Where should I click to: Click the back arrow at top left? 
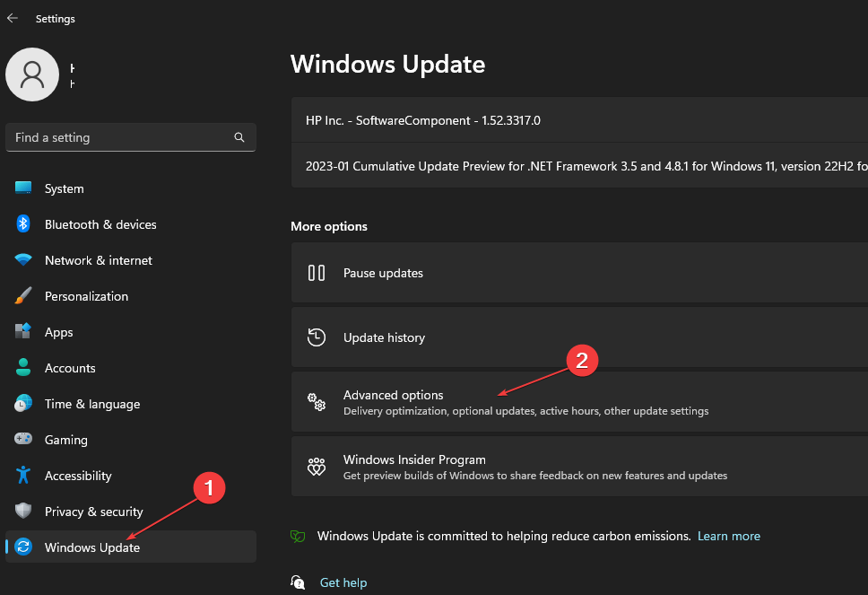click(12, 17)
